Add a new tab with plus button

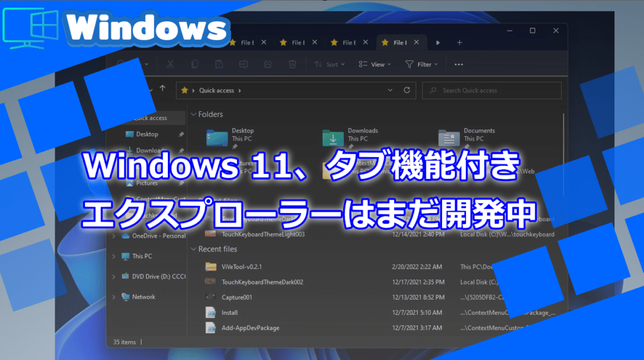tap(460, 43)
